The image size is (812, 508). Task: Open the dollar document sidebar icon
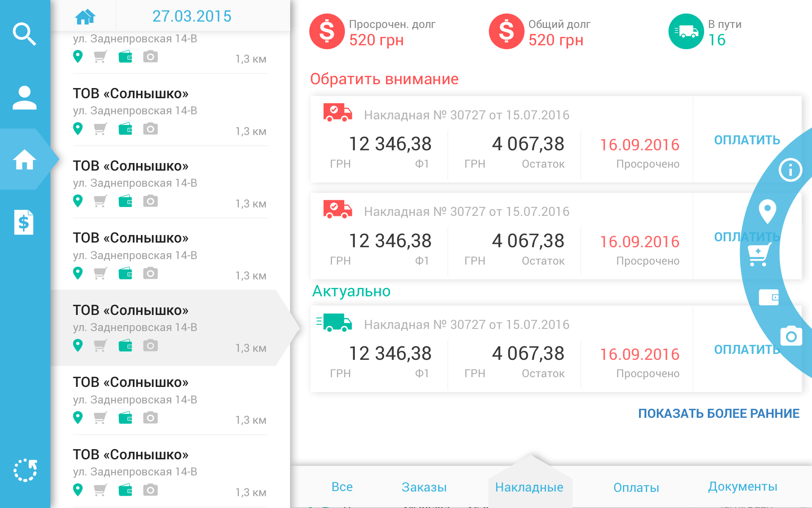pos(24,222)
